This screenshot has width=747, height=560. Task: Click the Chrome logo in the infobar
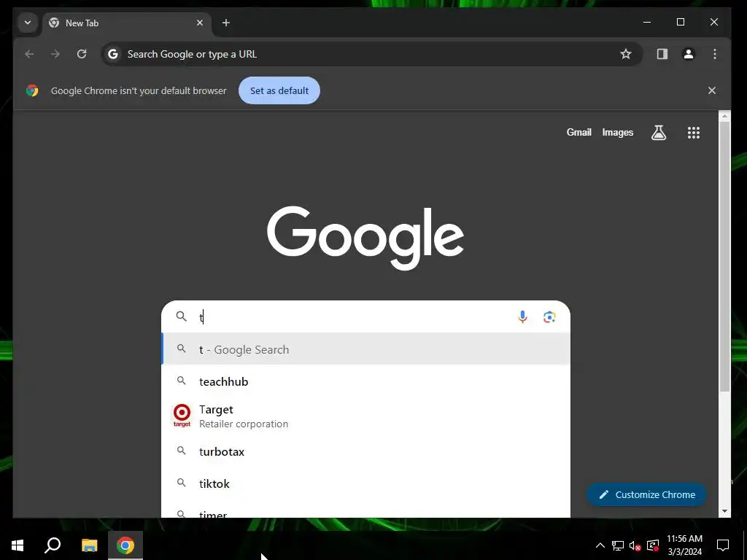pos(32,90)
